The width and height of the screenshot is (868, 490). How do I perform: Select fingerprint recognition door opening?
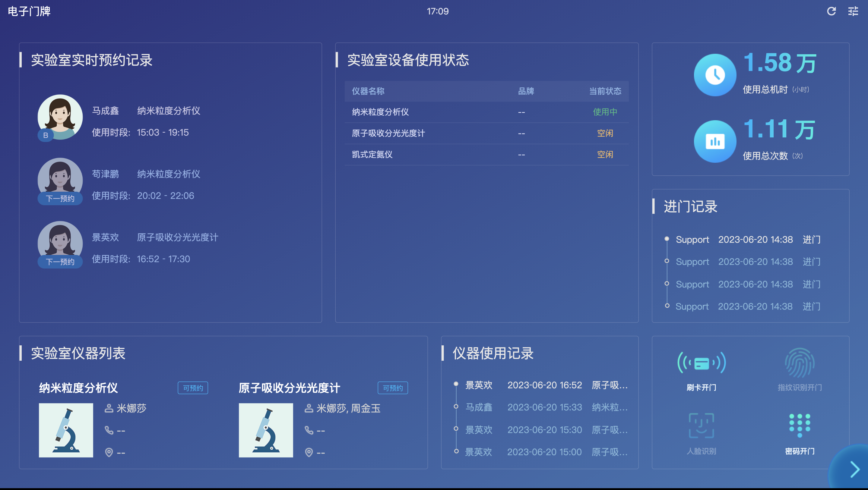(x=799, y=363)
